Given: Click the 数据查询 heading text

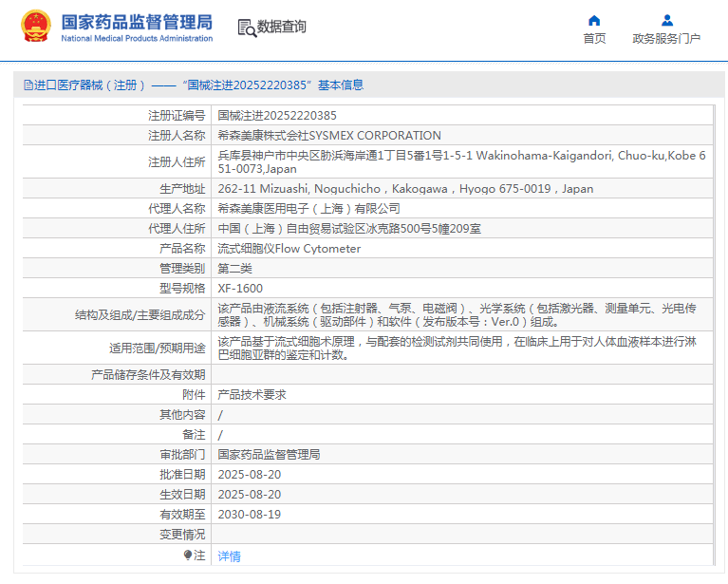Looking at the screenshot, I should pos(282,27).
